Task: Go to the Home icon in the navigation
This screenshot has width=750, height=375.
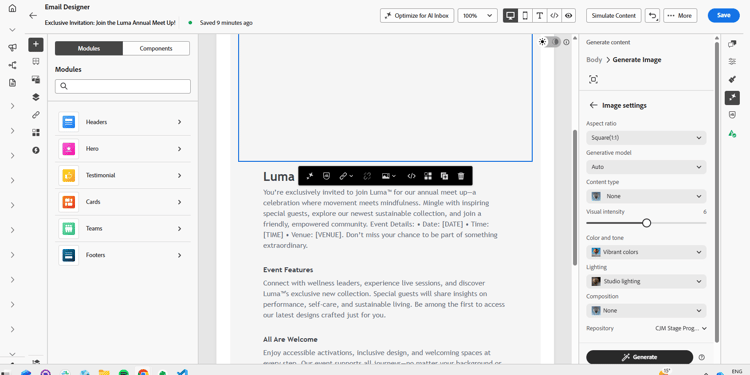Action: tap(12, 8)
